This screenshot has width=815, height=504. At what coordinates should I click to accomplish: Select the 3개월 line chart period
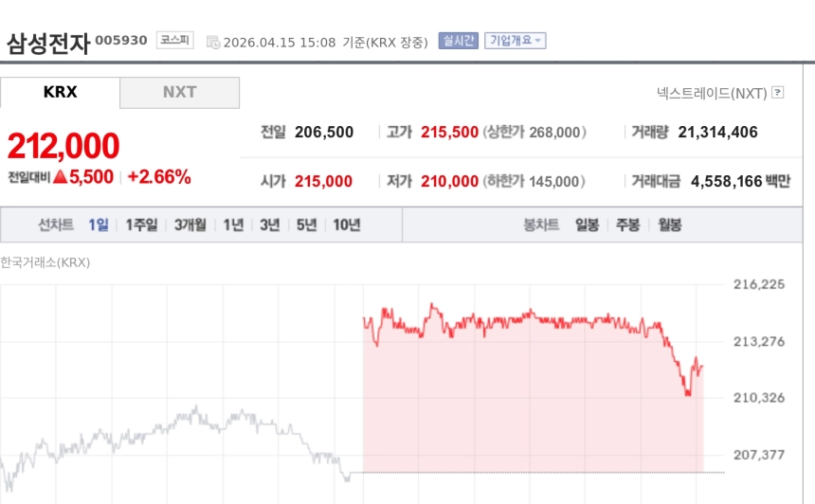190,225
